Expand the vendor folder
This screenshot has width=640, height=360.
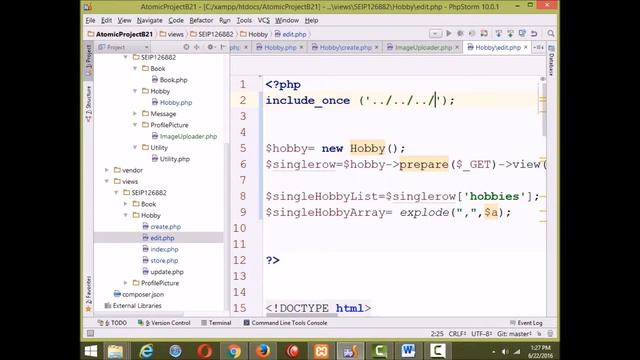[x=107, y=170]
